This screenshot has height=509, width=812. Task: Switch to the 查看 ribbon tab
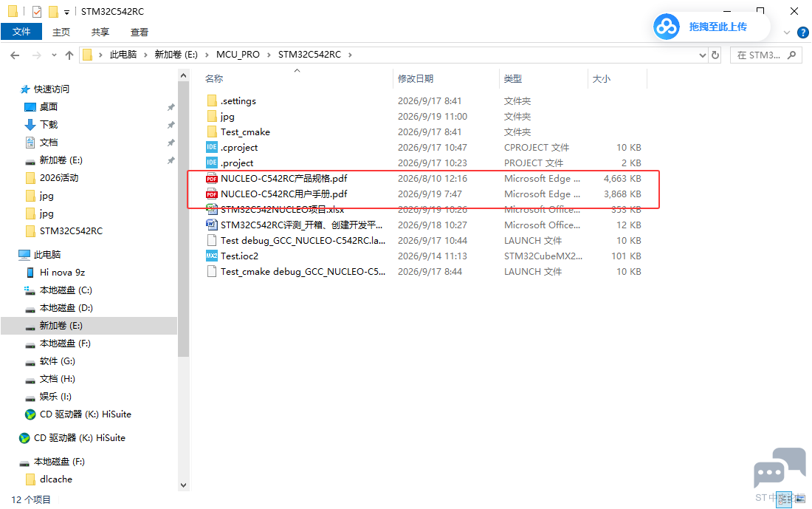(x=140, y=33)
